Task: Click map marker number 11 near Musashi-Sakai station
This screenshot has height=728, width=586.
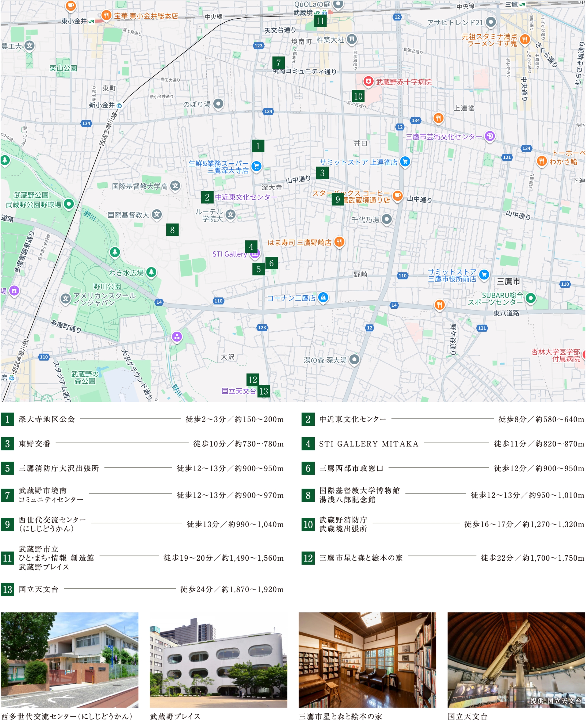Action: [x=320, y=21]
